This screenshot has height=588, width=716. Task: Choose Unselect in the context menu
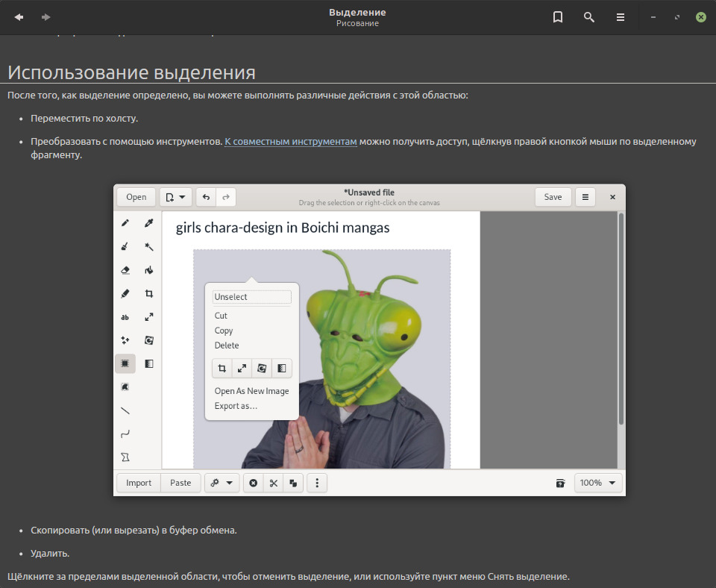click(x=251, y=297)
